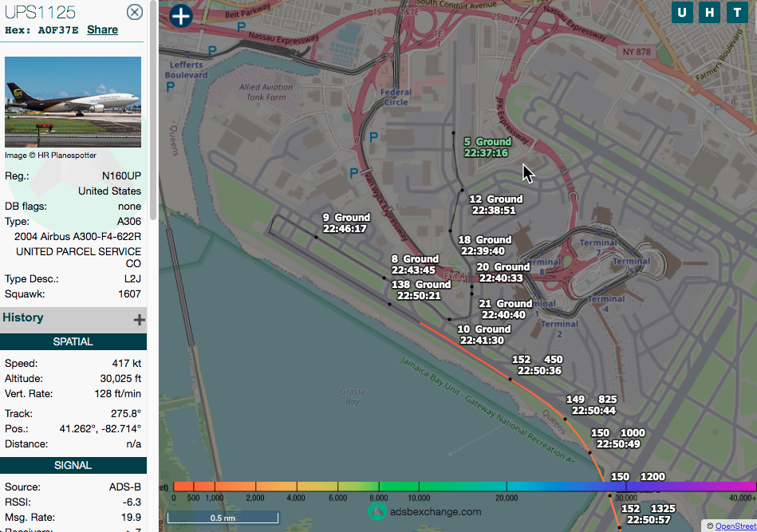Click the '149 825 22:50:44' track label
757x532 pixels.
coord(591,405)
